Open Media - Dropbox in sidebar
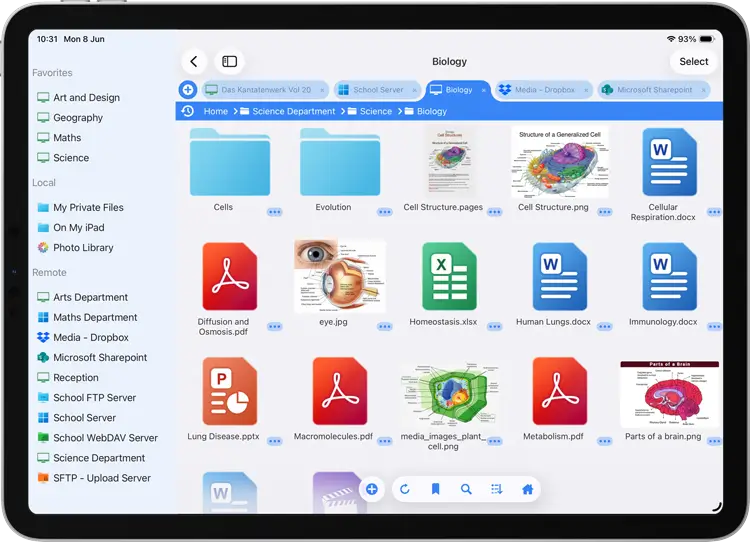The image size is (750, 542). tap(83, 338)
